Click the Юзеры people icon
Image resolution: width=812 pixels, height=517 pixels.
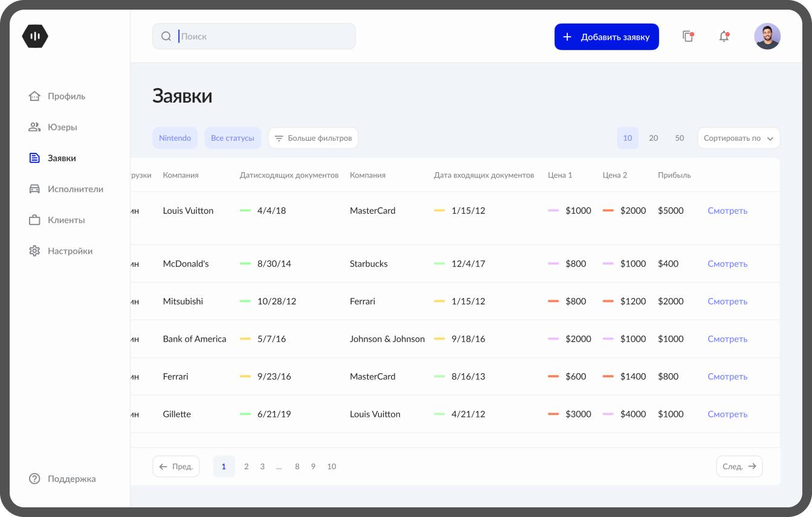click(x=34, y=127)
